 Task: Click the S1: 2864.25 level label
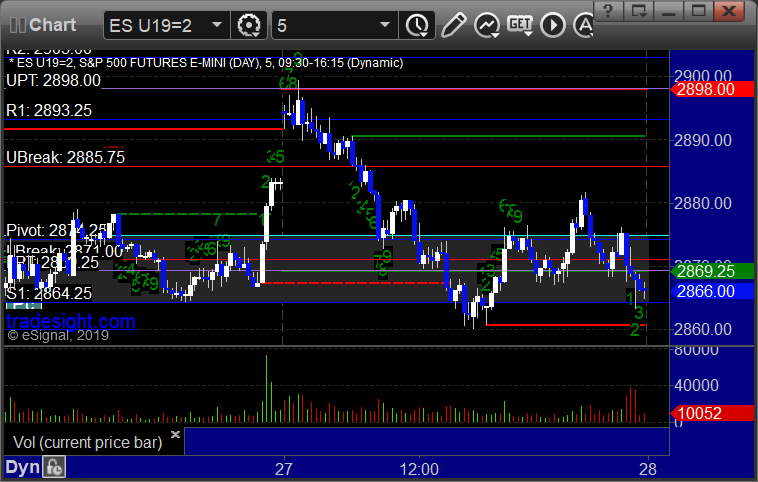[x=49, y=293]
